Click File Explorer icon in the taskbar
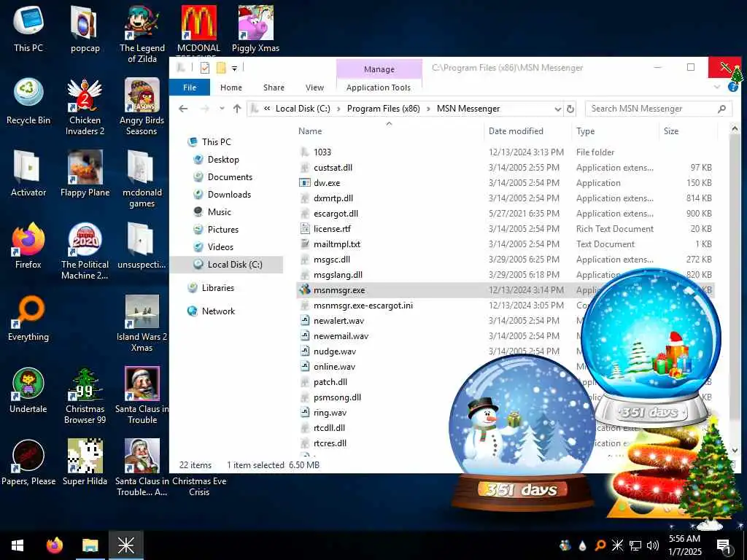This screenshot has width=747, height=560. click(x=90, y=545)
